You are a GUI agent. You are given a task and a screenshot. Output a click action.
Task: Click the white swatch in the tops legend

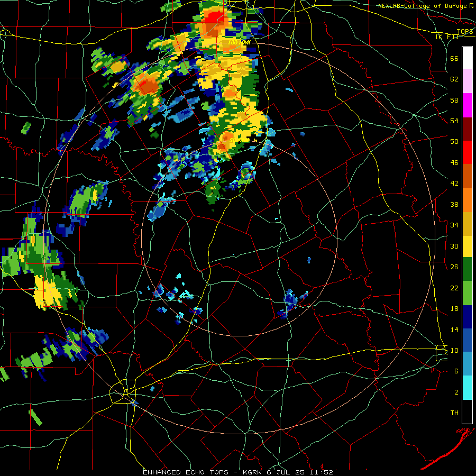click(x=467, y=58)
